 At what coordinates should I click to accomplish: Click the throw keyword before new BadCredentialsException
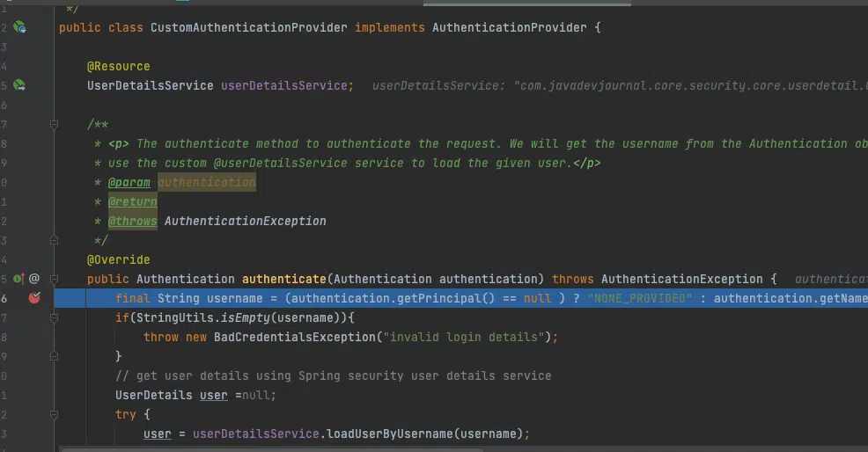pos(161,338)
